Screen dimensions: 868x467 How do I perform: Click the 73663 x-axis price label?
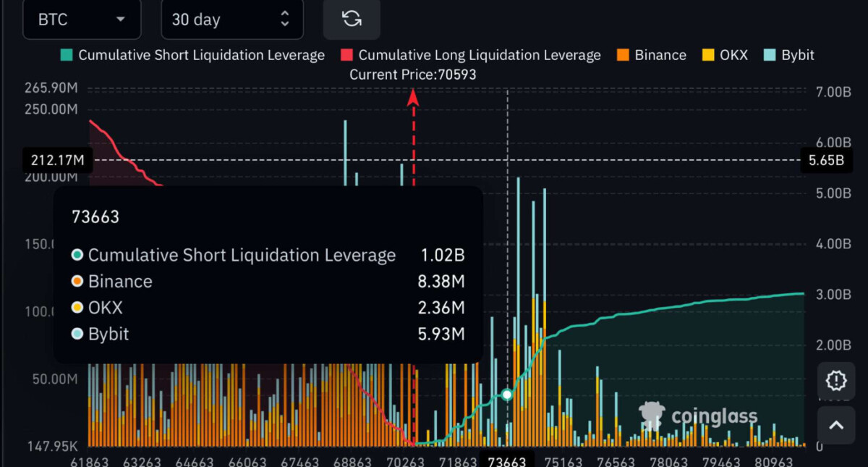(506, 462)
